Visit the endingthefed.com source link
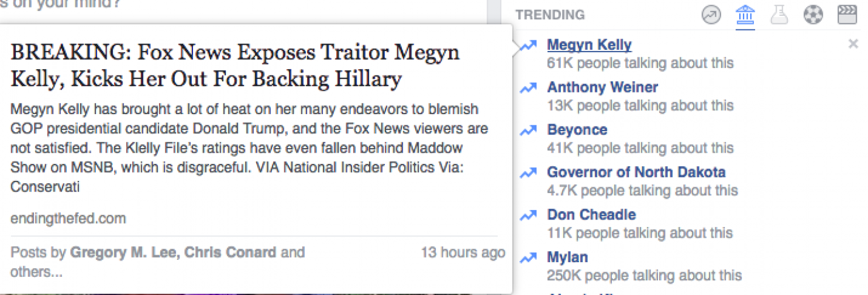Image resolution: width=868 pixels, height=295 pixels. [x=68, y=219]
